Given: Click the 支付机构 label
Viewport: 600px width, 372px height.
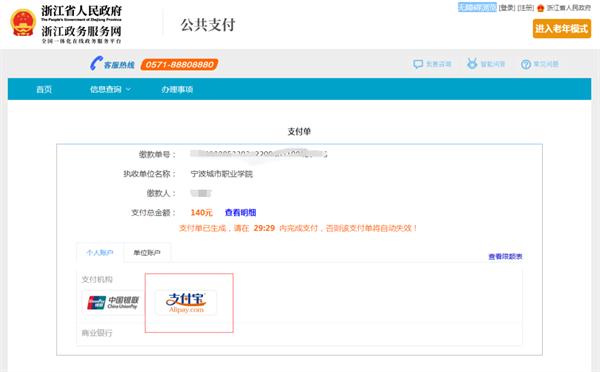Looking at the screenshot, I should click(x=97, y=279).
